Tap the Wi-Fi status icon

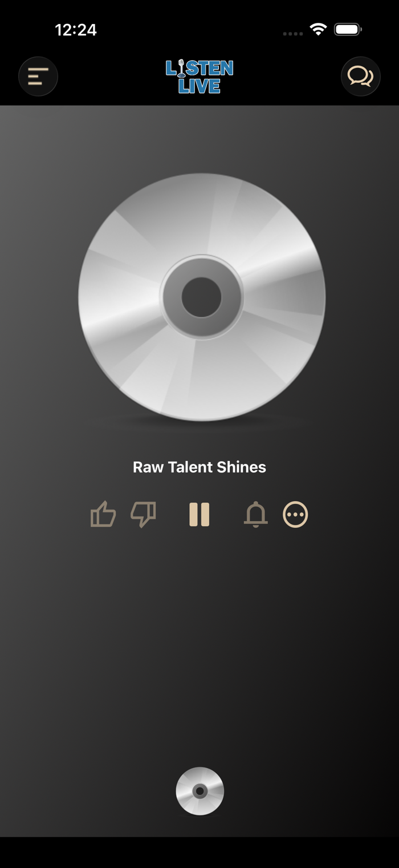point(318,29)
